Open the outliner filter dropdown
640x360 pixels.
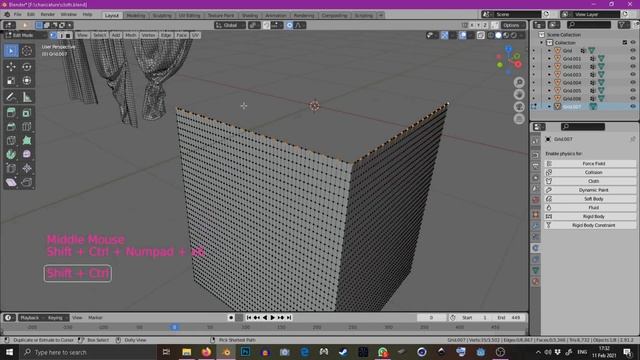[624, 25]
